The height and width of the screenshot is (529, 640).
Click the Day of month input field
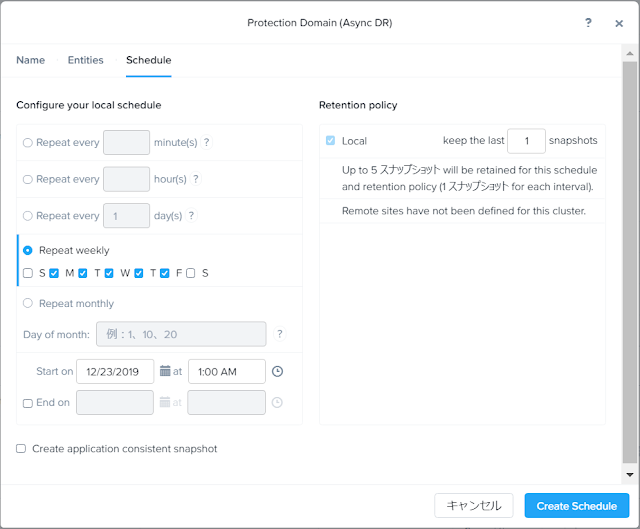coord(181,334)
